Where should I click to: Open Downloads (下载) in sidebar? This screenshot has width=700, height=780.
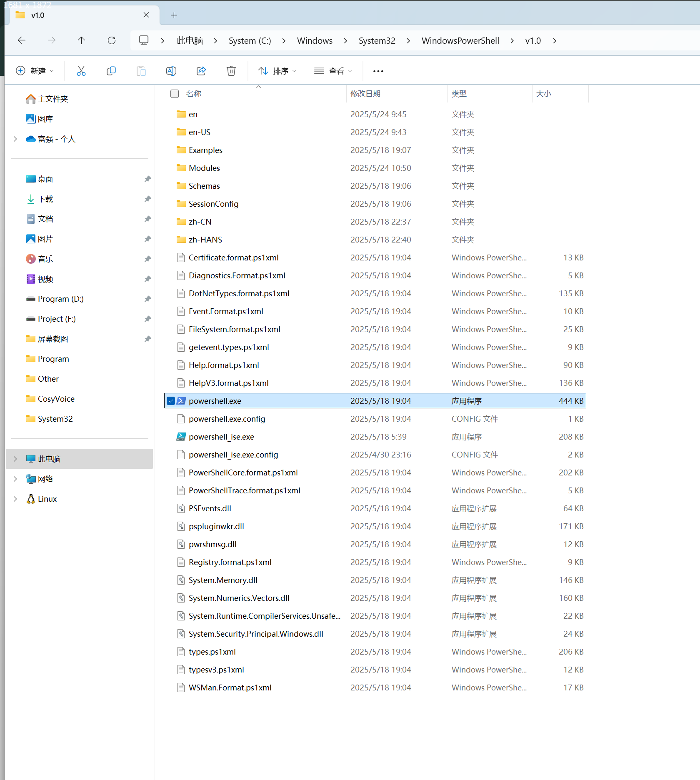40,199
